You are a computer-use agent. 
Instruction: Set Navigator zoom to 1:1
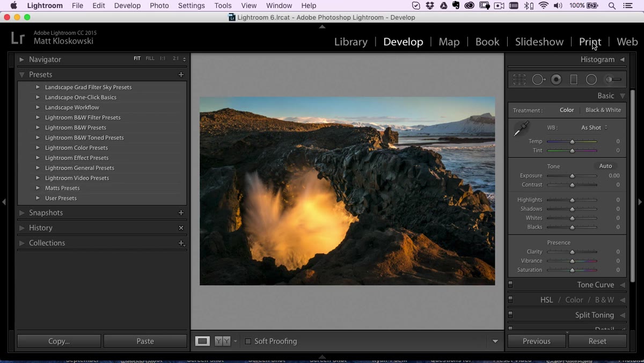pyautogui.click(x=163, y=59)
